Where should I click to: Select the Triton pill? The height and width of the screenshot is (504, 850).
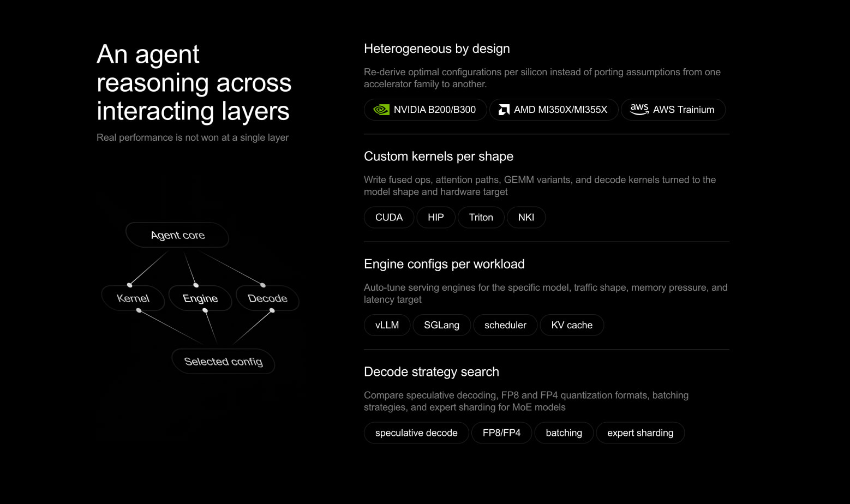[481, 217]
